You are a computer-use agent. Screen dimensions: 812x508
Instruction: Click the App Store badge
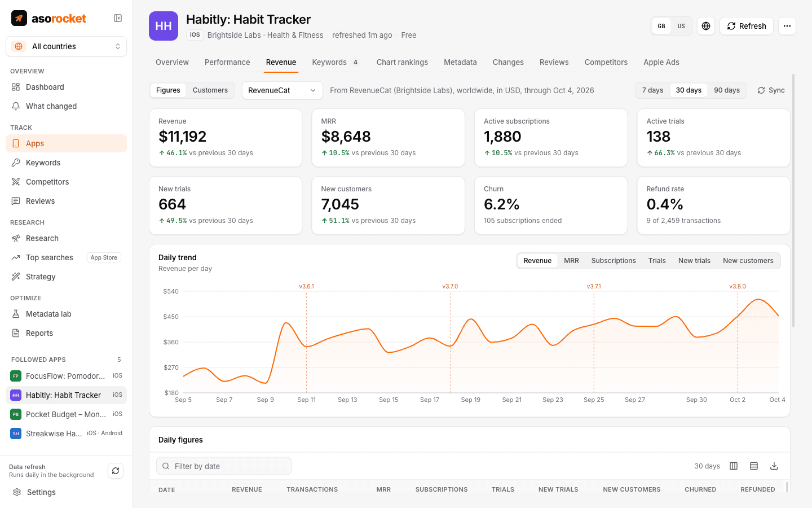pyautogui.click(x=104, y=257)
